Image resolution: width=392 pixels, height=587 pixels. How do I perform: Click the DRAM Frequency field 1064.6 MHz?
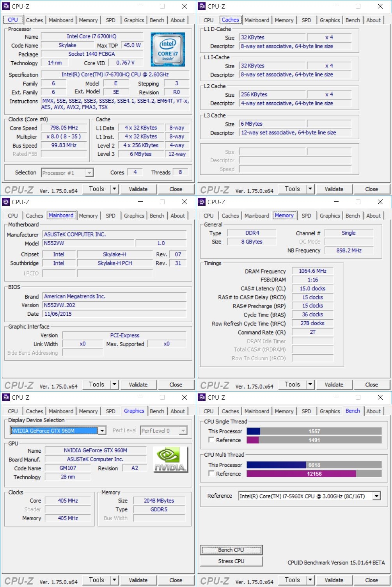[312, 271]
